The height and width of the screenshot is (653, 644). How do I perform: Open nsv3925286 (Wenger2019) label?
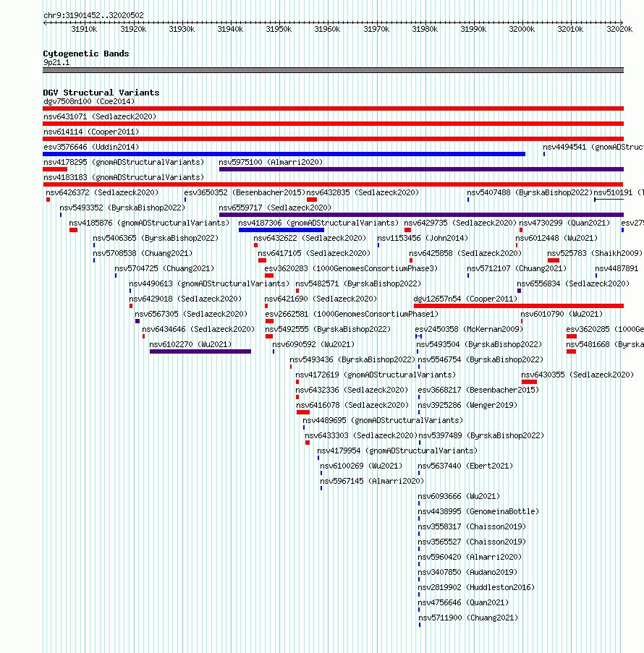[x=467, y=406]
